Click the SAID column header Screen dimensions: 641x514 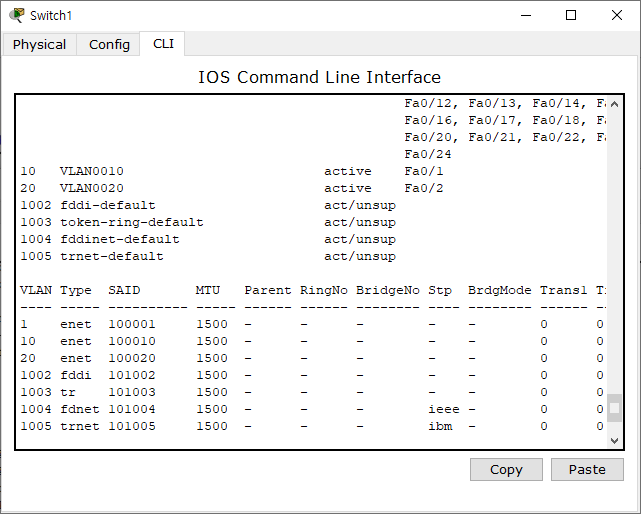[124, 290]
